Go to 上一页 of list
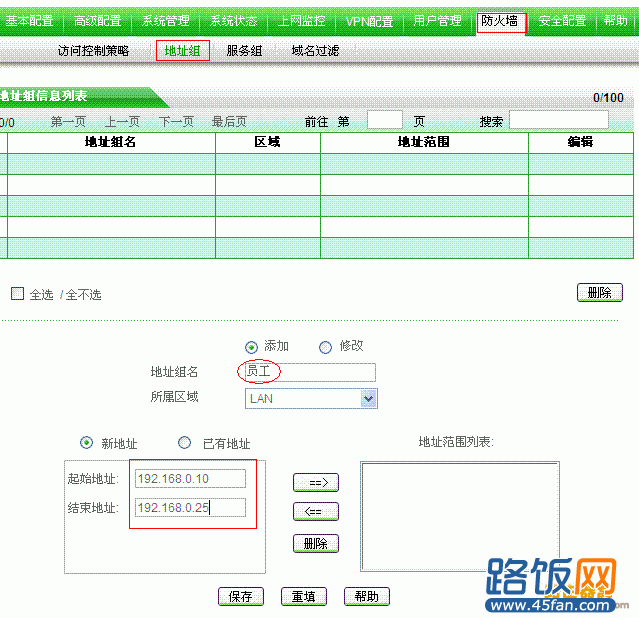This screenshot has width=639, height=618. pos(122,121)
